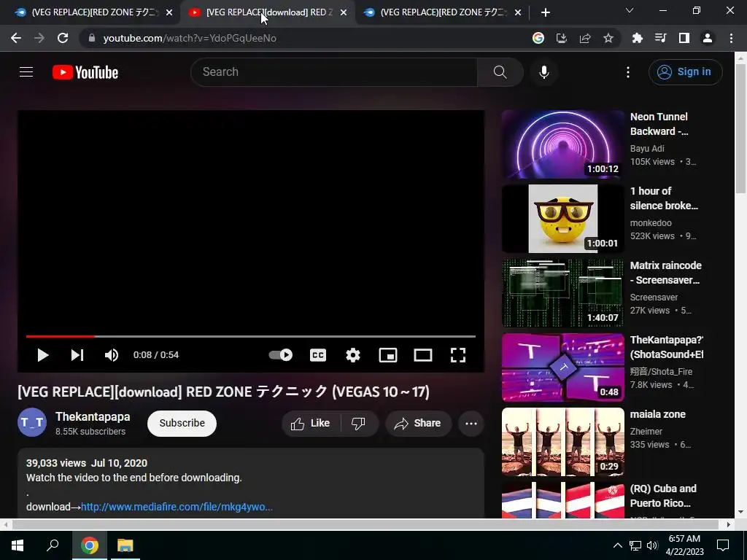Mute the video volume speaker

112,355
